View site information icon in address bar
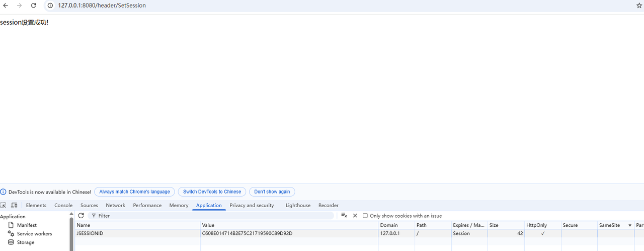644x251 pixels. click(x=50, y=6)
